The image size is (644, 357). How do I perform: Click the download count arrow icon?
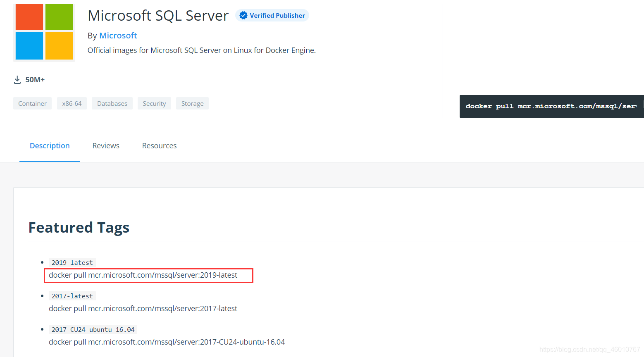[x=17, y=80]
